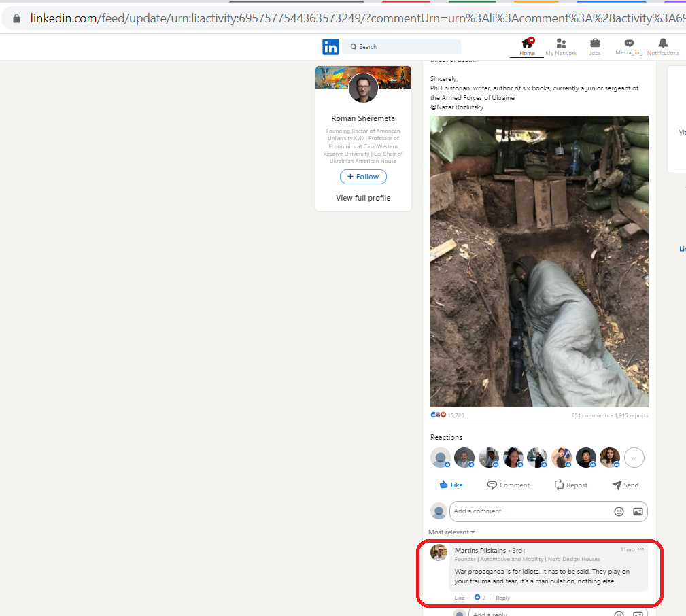Open the 651 comments link

(589, 415)
